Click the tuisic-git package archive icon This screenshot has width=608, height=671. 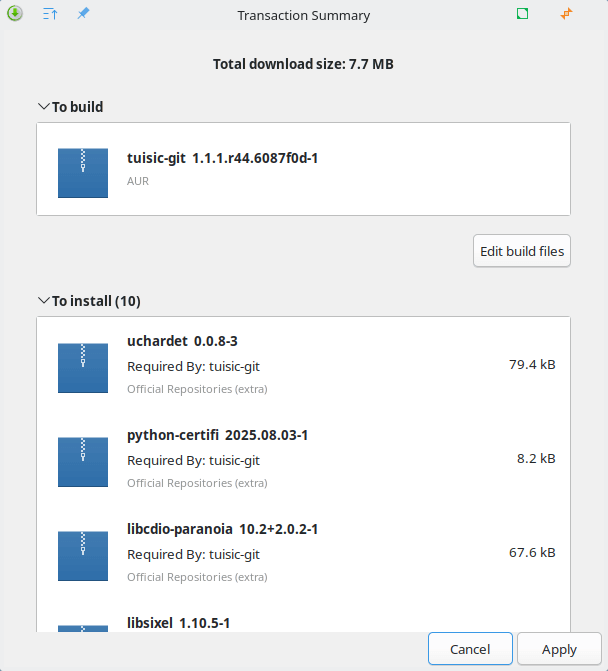(83, 173)
